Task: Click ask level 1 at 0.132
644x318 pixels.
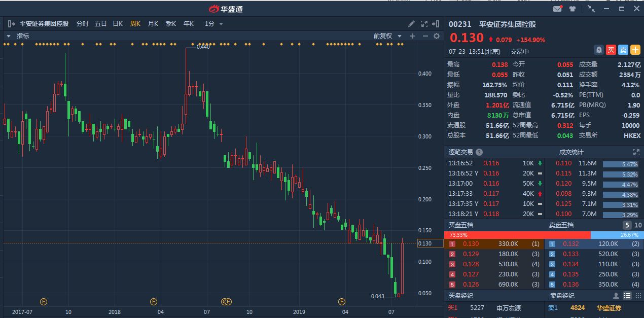Action: click(595, 244)
